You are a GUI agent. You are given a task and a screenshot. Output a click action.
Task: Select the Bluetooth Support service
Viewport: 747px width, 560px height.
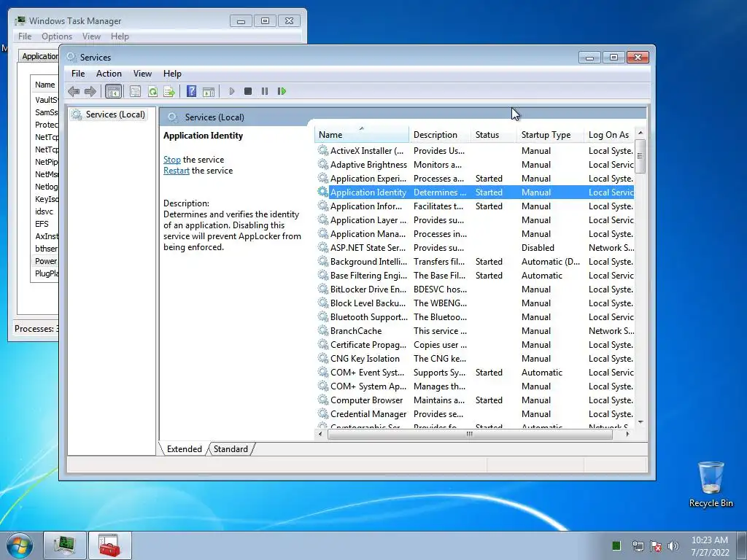pyautogui.click(x=475, y=316)
